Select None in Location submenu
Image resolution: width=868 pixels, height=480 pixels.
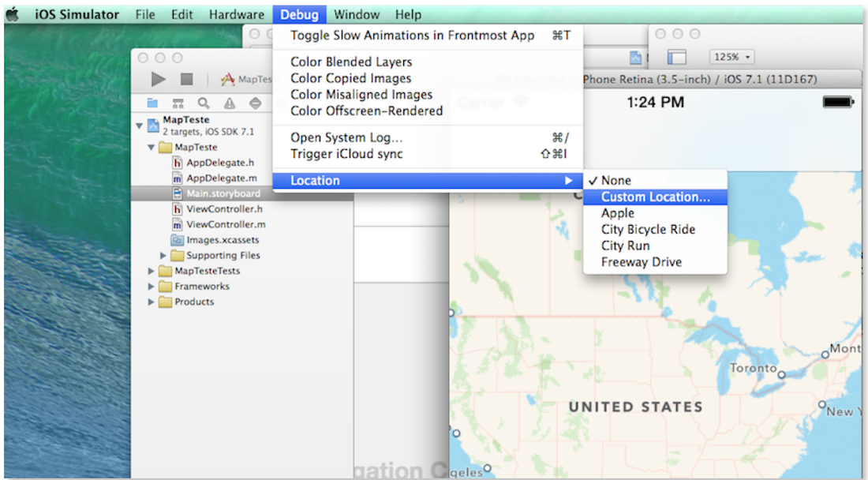[656, 181]
